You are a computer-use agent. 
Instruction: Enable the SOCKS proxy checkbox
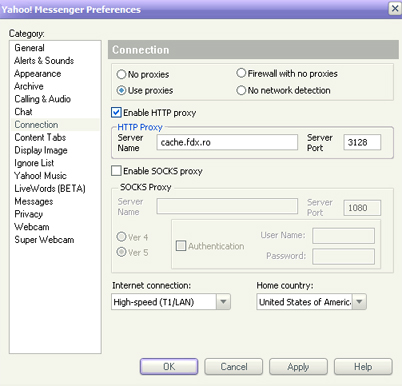pyautogui.click(x=116, y=171)
